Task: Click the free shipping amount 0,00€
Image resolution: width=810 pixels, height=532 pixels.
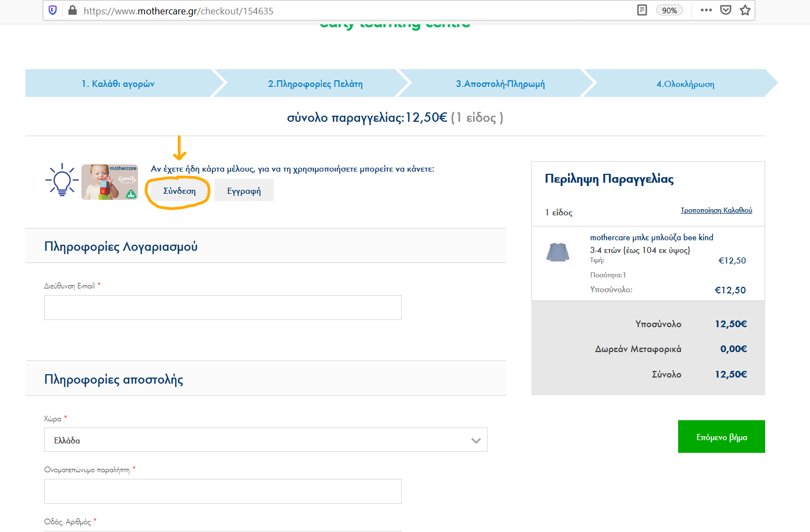Action: click(734, 349)
